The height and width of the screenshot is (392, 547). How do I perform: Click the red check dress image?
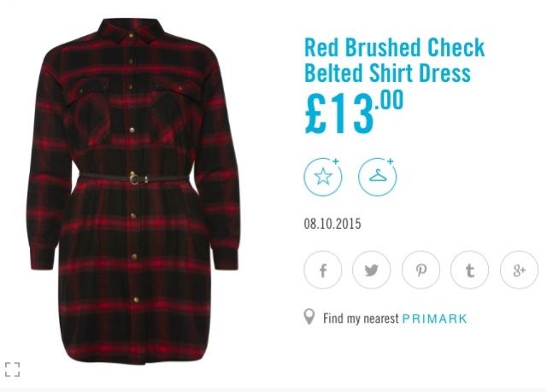tap(134, 191)
